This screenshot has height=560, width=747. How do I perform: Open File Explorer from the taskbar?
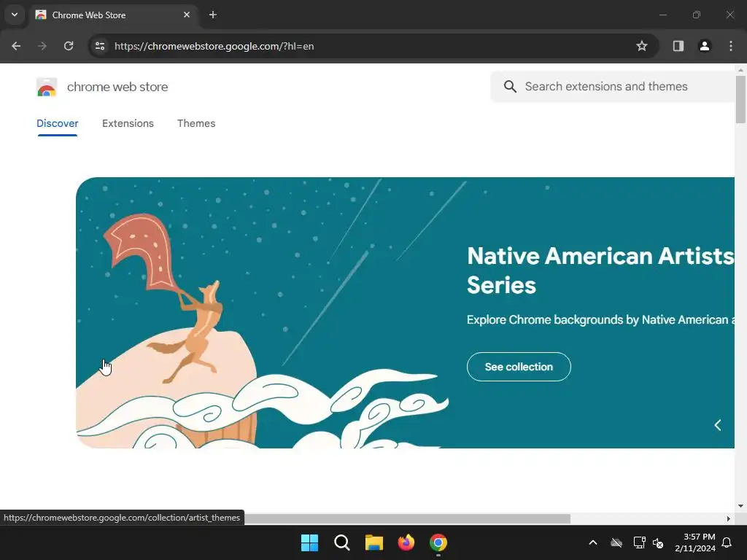374,542
